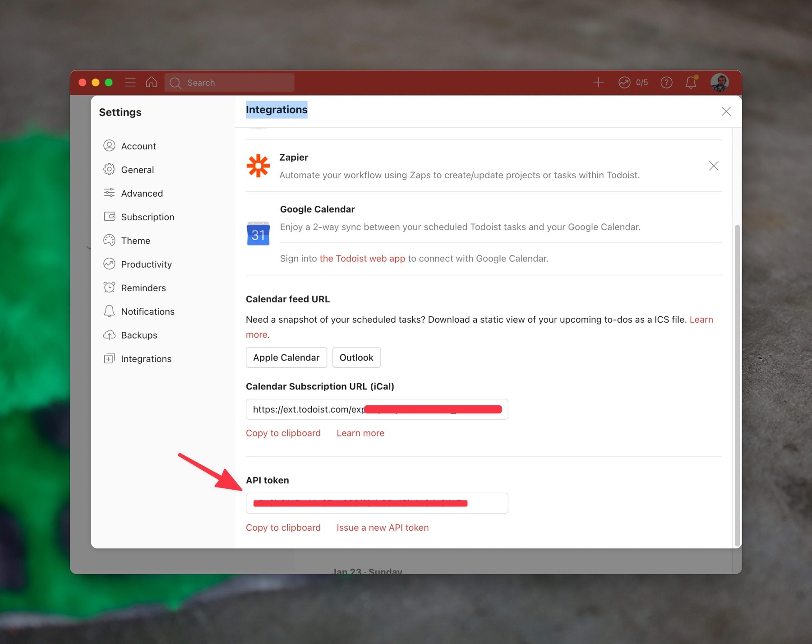
Task: Go to Home view icon
Action: click(152, 83)
